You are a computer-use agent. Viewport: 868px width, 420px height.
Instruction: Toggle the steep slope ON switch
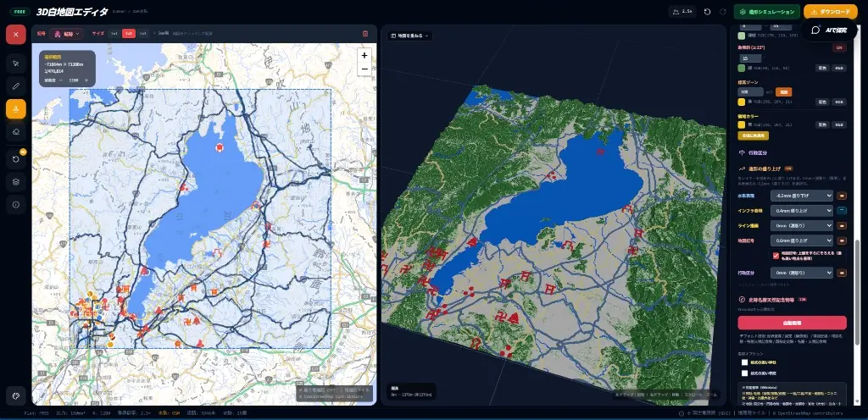tap(839, 47)
